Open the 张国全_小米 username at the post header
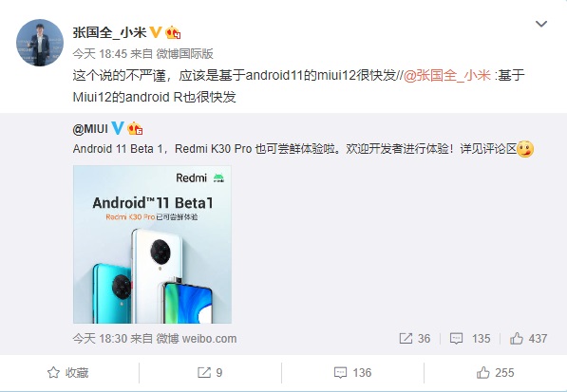This screenshot has width=567, height=392. 109,32
